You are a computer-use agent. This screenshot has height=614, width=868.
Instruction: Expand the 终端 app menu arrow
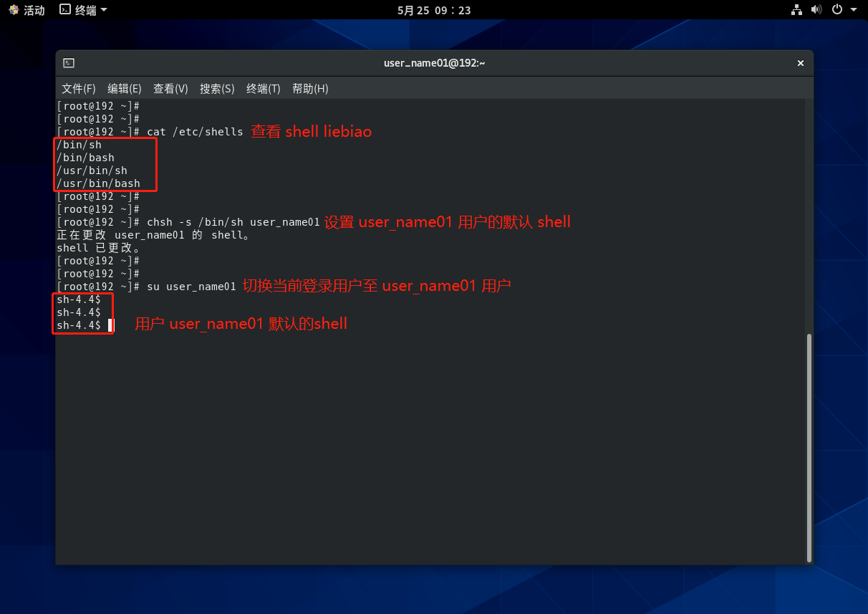pos(104,10)
